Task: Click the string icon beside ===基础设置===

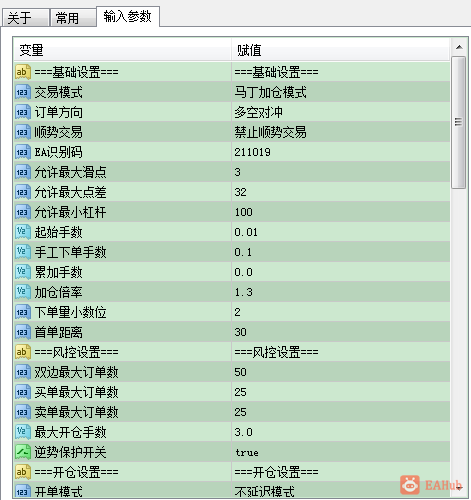Action: tap(23, 72)
